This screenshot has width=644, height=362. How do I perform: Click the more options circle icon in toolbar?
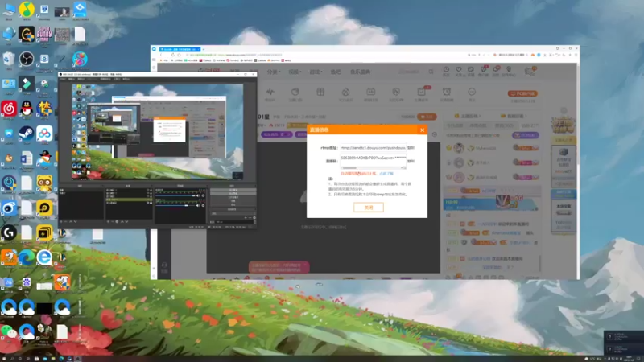(472, 92)
